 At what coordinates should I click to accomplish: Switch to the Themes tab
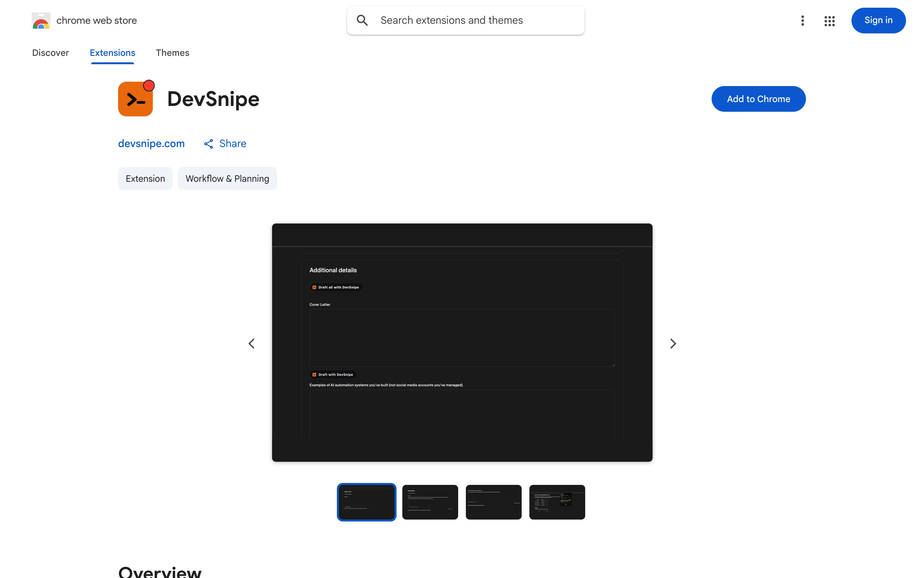pos(172,53)
